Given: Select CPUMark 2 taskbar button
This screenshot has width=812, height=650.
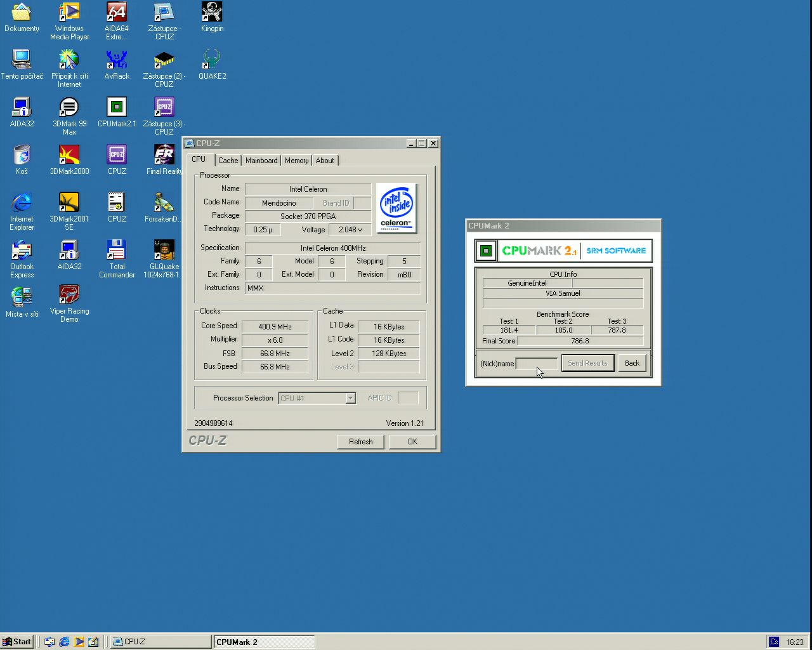Looking at the screenshot, I should pos(264,642).
